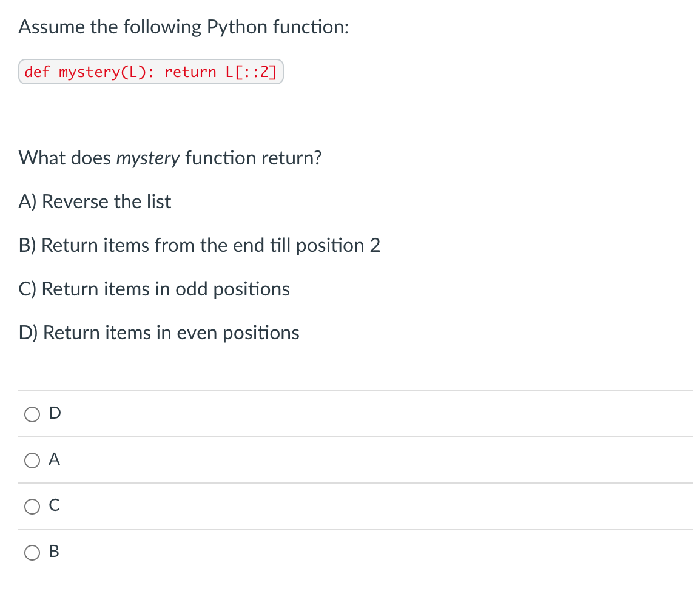Screen dimensions: 700x591
Task: Click the letter D answer label
Action: coord(55,413)
